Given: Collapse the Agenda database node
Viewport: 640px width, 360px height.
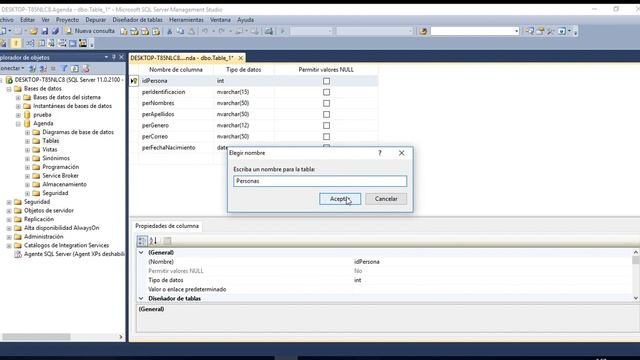Looking at the screenshot, I should pos(18,124).
